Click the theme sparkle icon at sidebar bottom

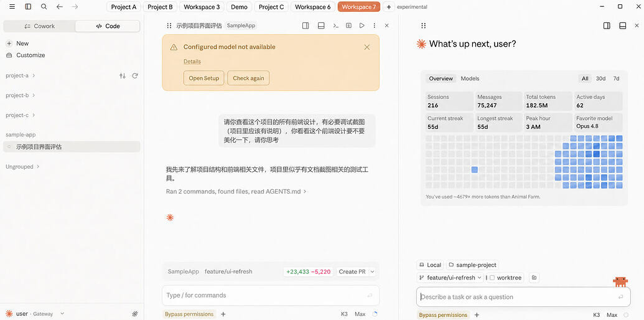(135, 314)
